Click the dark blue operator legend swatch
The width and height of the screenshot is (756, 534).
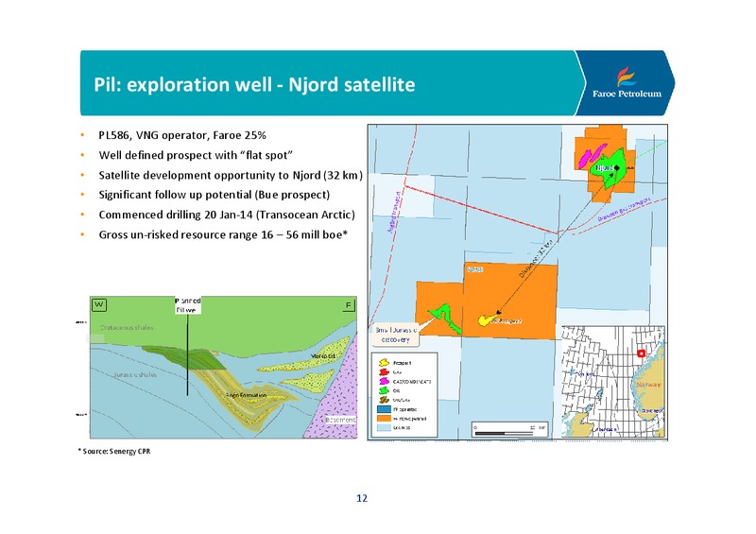coord(384,409)
